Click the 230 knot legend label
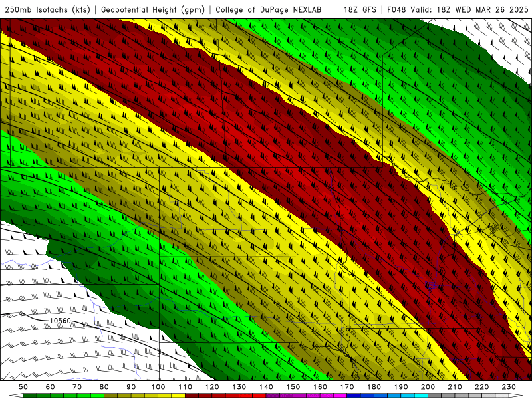This screenshot has width=532, height=399. (509, 387)
